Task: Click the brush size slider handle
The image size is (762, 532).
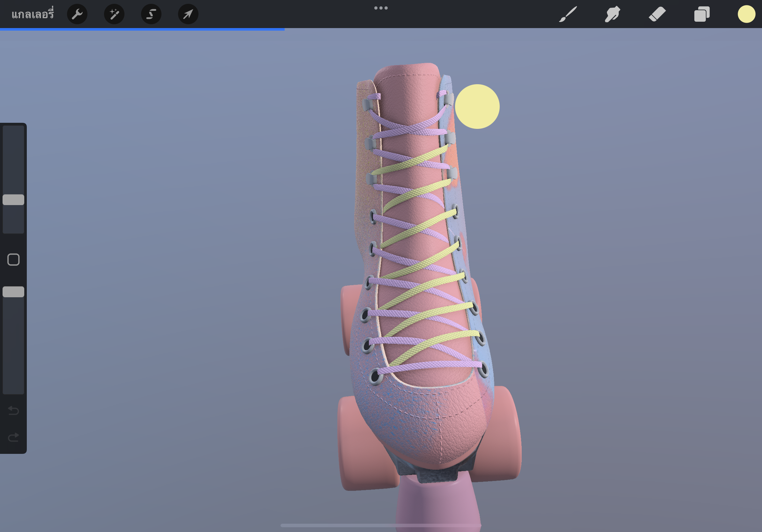Action: click(13, 200)
